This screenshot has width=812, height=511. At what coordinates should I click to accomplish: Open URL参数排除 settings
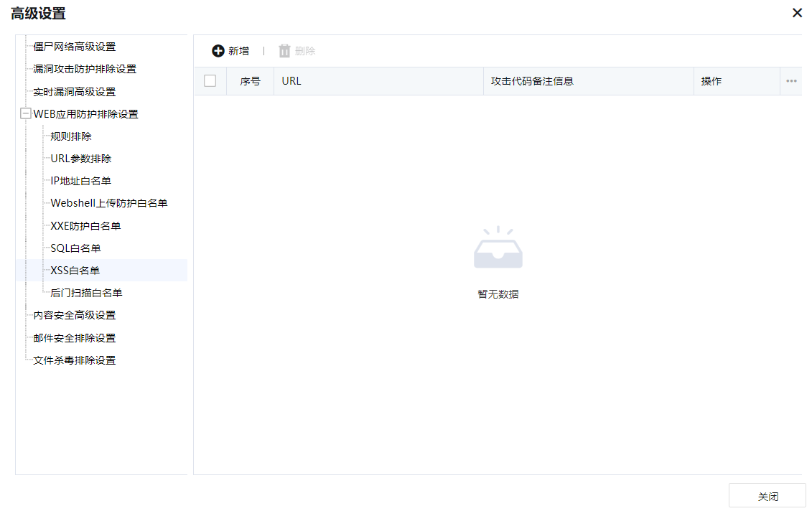pyautogui.click(x=80, y=159)
